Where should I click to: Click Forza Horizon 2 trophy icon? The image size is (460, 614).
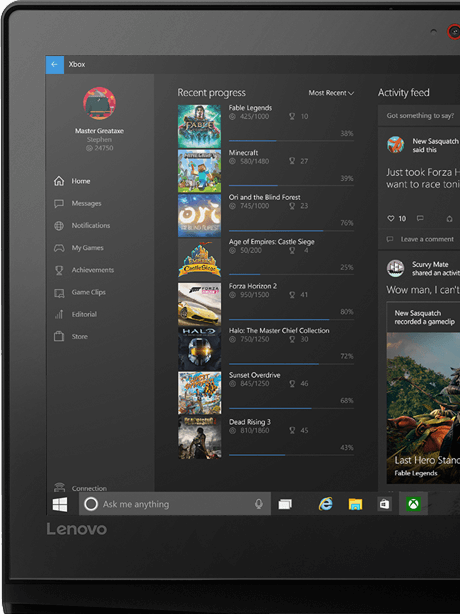(292, 295)
